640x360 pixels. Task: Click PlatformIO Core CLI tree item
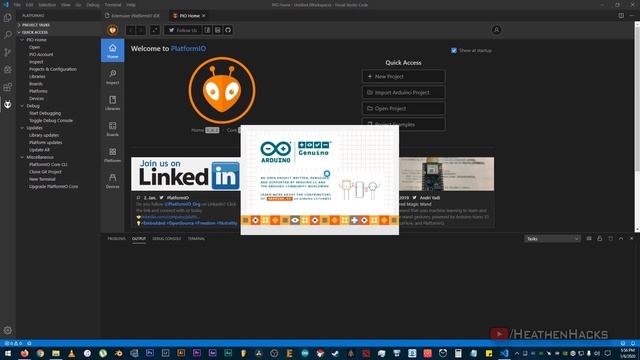pos(48,164)
